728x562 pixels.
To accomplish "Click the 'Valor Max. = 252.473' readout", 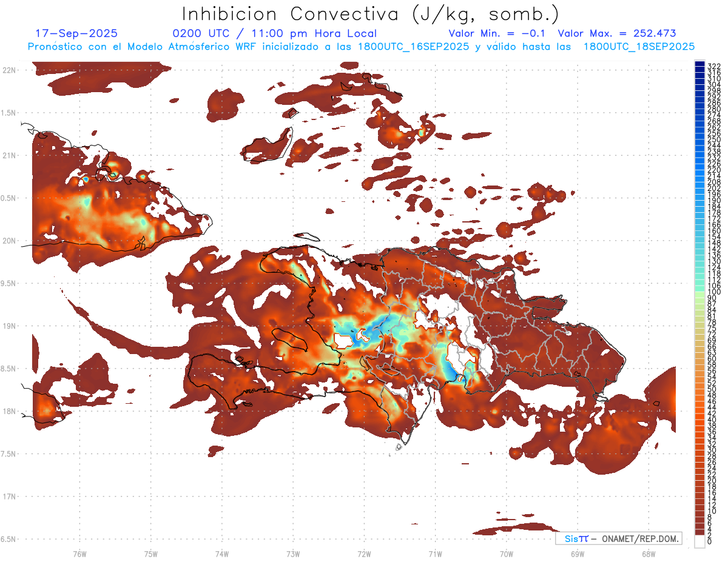I will click(x=617, y=33).
